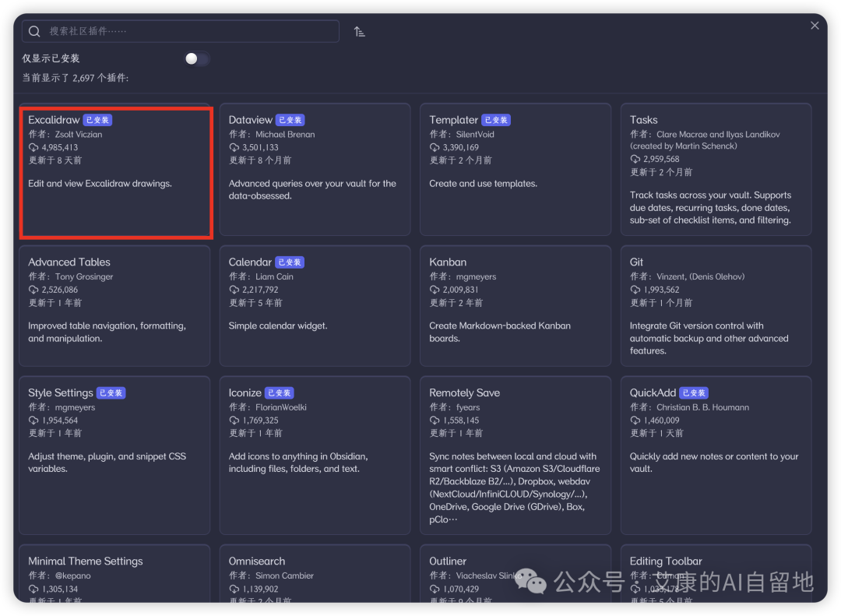This screenshot has height=616, width=841.
Task: Open the Style Settings plugin card
Action: (x=114, y=455)
